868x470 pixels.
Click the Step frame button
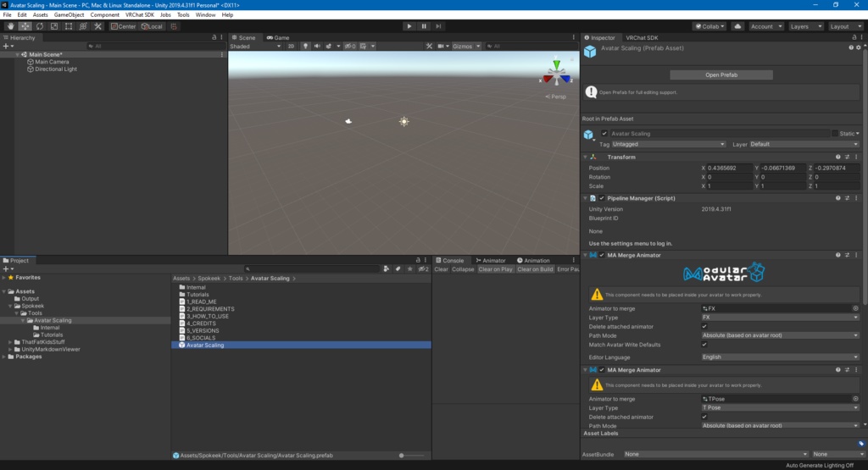point(438,26)
